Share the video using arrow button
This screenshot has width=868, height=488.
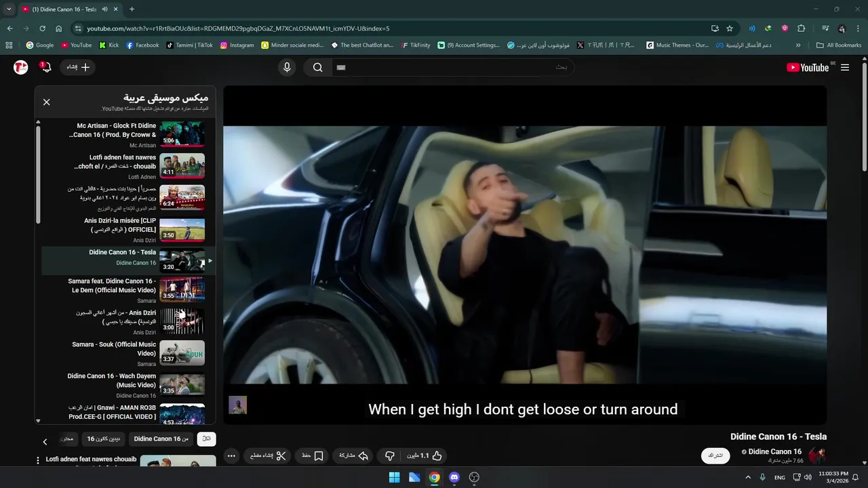(353, 456)
